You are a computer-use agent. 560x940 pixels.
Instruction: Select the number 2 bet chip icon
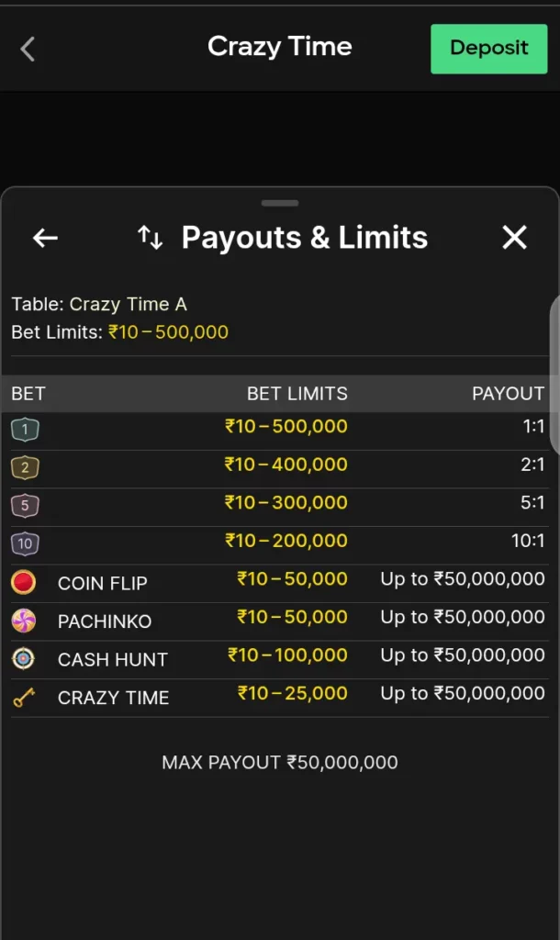(25, 466)
